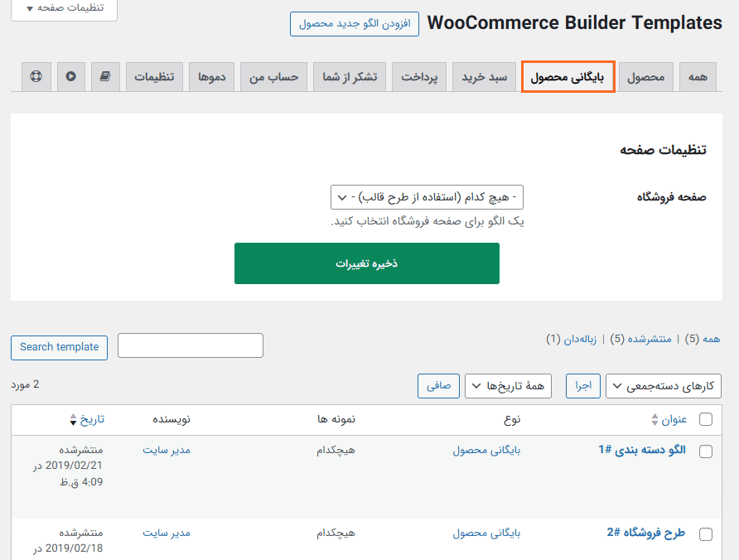The image size is (739, 560).
Task: Switch to the همه tab
Action: point(698,77)
